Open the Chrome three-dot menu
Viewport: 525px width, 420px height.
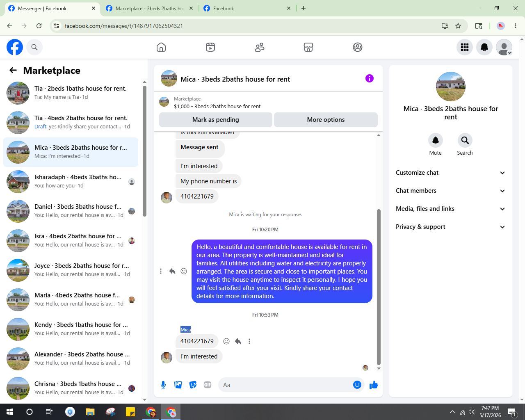point(516,26)
